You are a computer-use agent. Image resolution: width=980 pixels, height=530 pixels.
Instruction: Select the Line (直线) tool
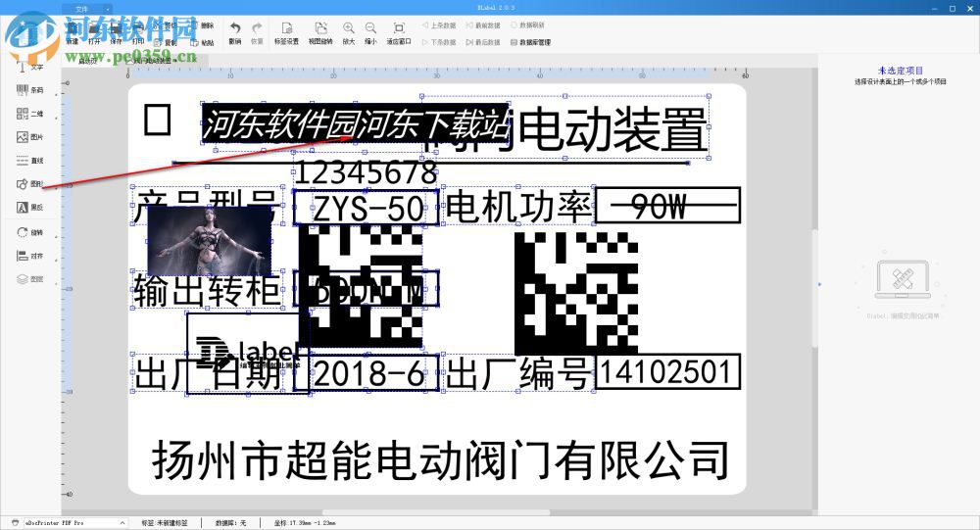point(29,161)
